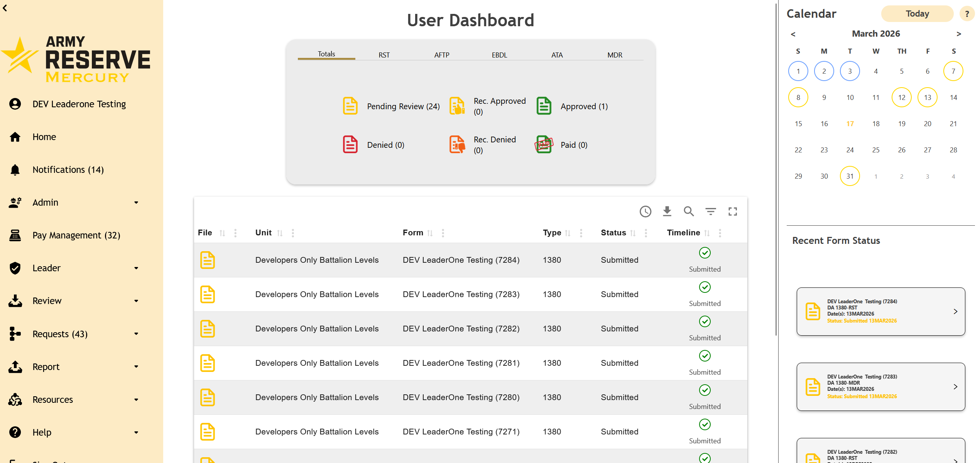The height and width of the screenshot is (463, 980).
Task: Switch to the AFTP tab
Action: (441, 55)
